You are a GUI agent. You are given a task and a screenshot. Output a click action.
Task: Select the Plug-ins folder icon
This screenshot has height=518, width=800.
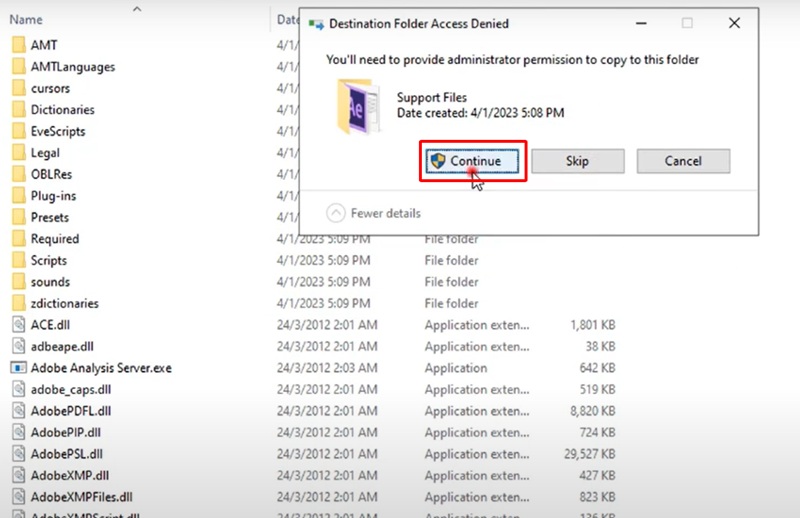(x=19, y=195)
